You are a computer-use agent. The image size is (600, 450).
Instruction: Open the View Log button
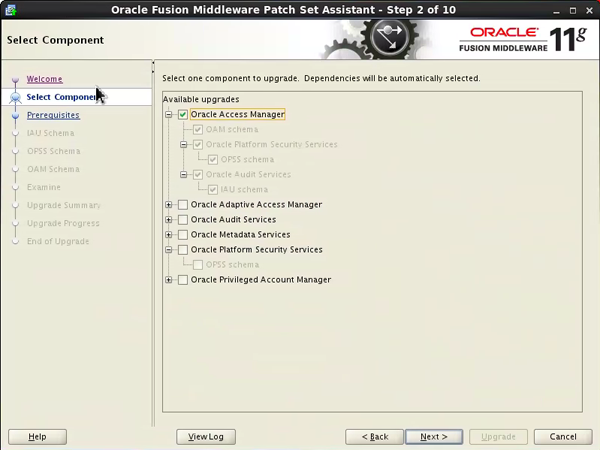click(x=206, y=437)
